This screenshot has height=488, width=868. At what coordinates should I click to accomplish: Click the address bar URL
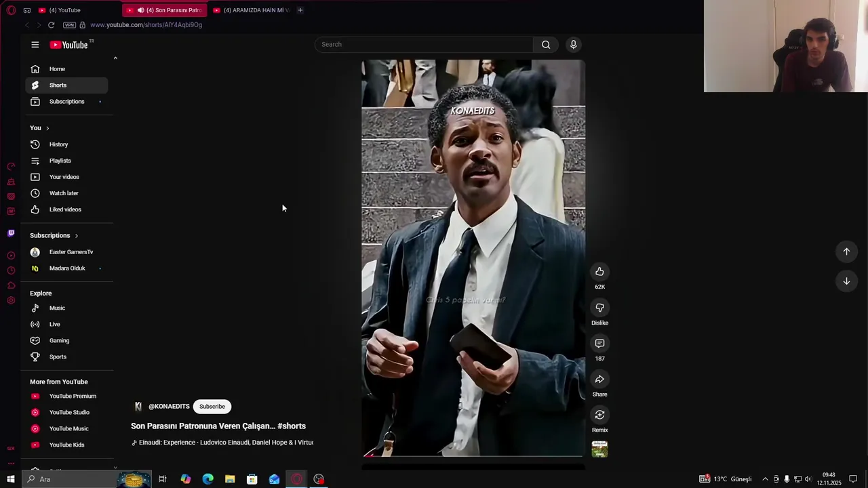tap(146, 25)
